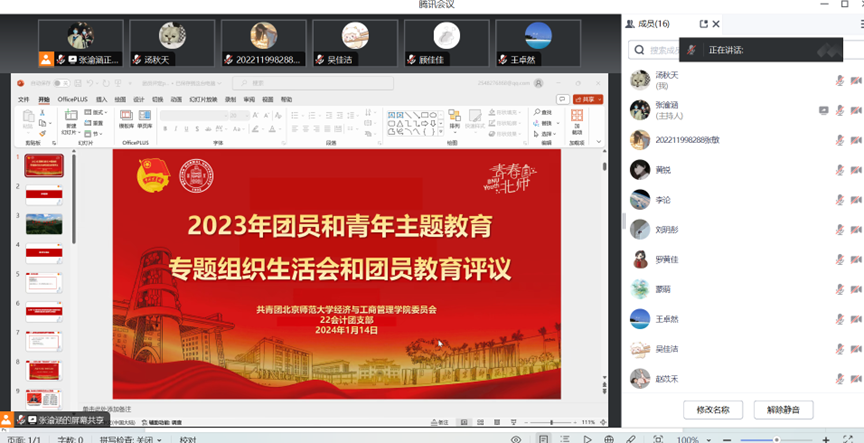Toggle microphone icon for 李论

(x=840, y=200)
